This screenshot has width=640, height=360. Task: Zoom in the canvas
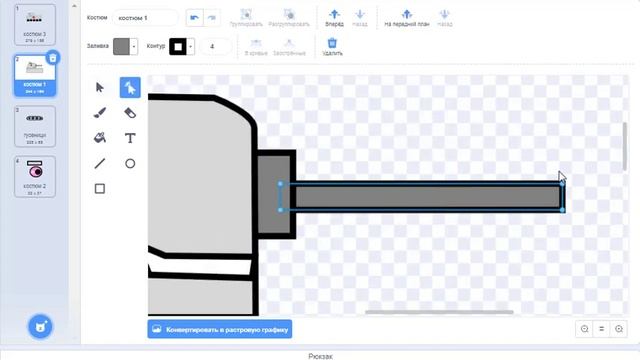619,329
